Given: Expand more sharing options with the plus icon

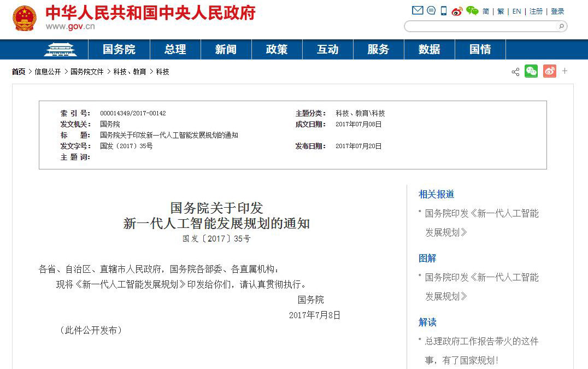Looking at the screenshot, I should click(565, 71).
